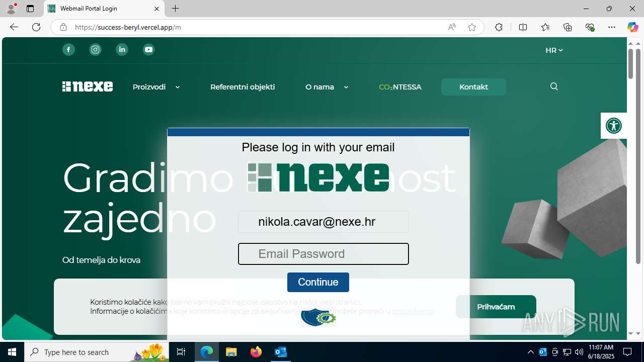Close the Webmail Portal Login tab
Image resolution: width=644 pixels, height=362 pixels.
tap(156, 9)
